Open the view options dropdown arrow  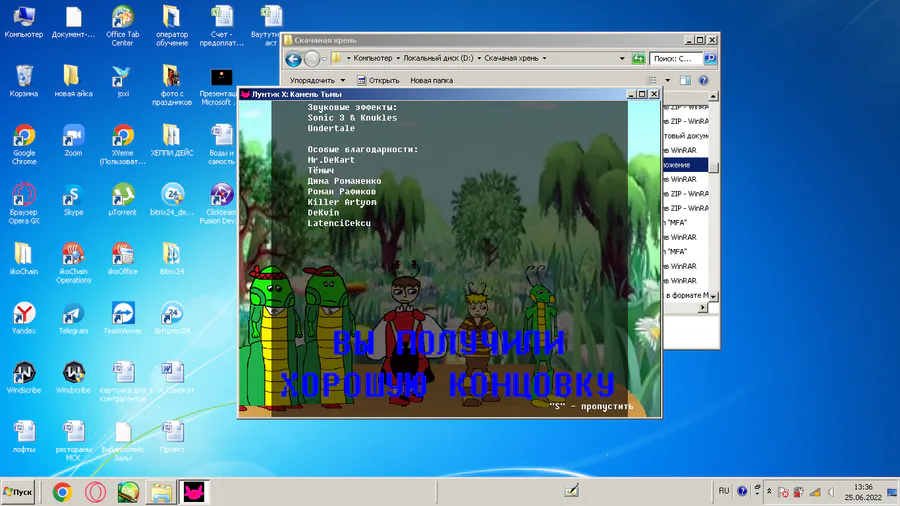(x=668, y=80)
